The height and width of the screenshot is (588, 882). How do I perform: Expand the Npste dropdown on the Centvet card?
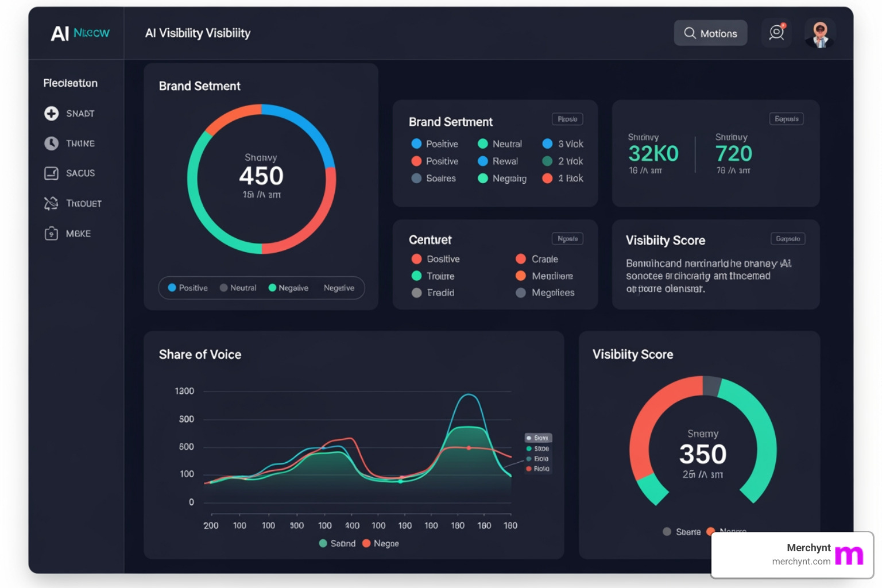point(567,238)
